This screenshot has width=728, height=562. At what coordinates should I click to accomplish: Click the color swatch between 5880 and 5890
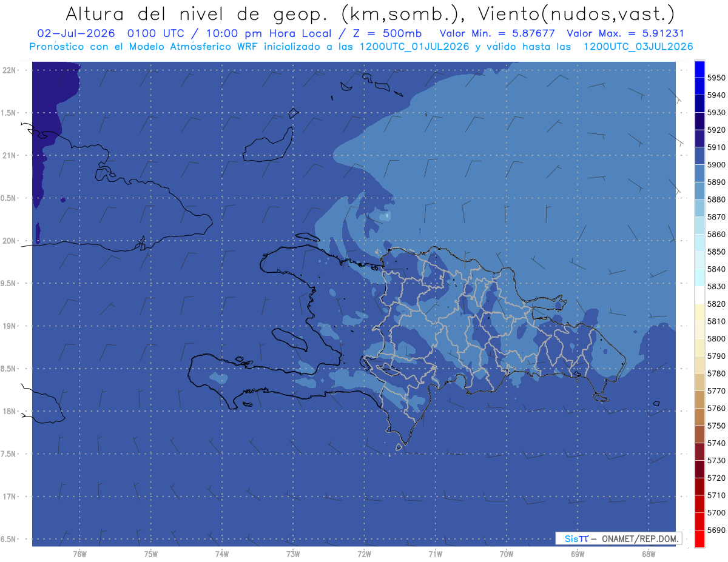(x=699, y=191)
